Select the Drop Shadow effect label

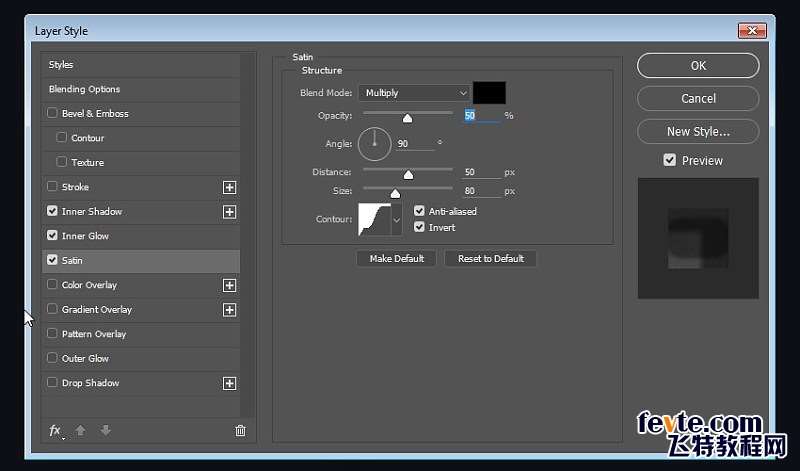(x=90, y=383)
